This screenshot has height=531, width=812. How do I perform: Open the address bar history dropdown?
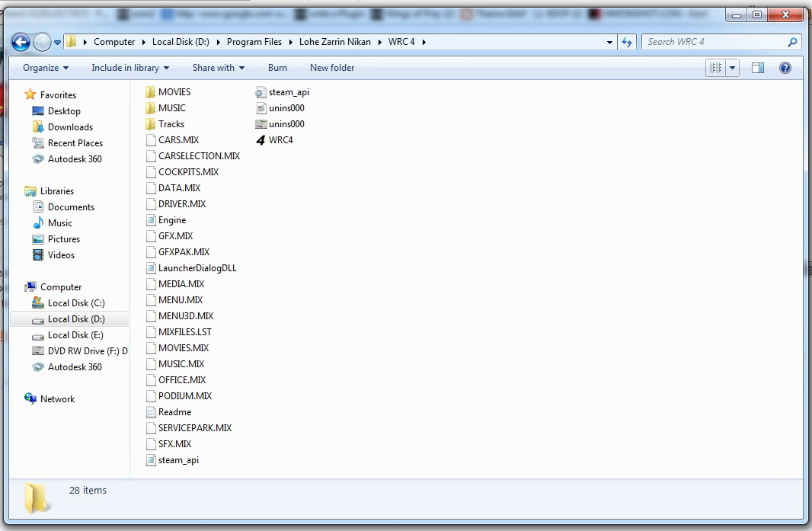click(609, 42)
